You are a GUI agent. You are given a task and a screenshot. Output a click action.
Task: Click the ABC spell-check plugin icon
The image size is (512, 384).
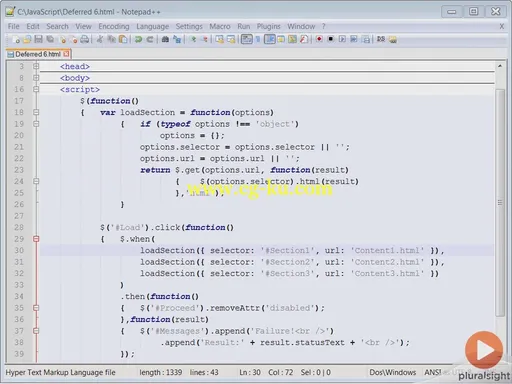click(381, 39)
